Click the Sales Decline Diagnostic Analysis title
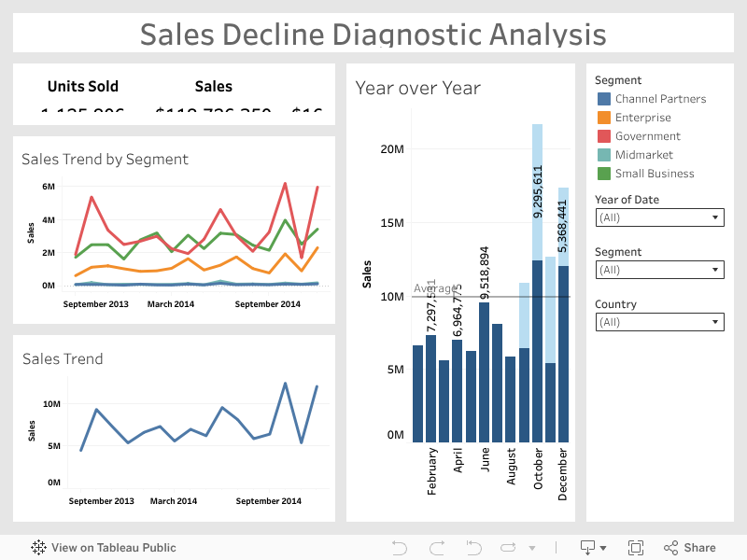Screen dimensions: 747x560 pyautogui.click(x=373, y=35)
